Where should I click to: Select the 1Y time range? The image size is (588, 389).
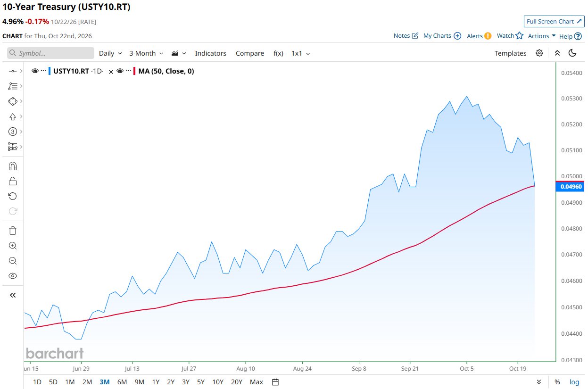pyautogui.click(x=156, y=382)
